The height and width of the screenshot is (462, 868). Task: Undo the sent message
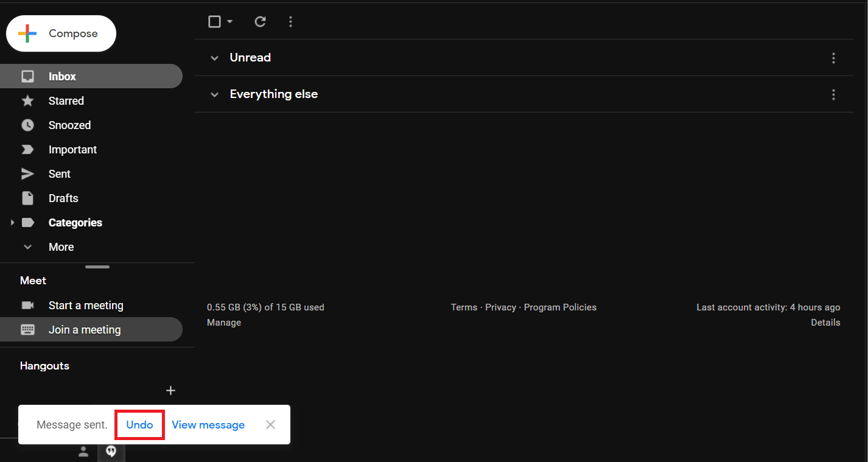tap(139, 425)
